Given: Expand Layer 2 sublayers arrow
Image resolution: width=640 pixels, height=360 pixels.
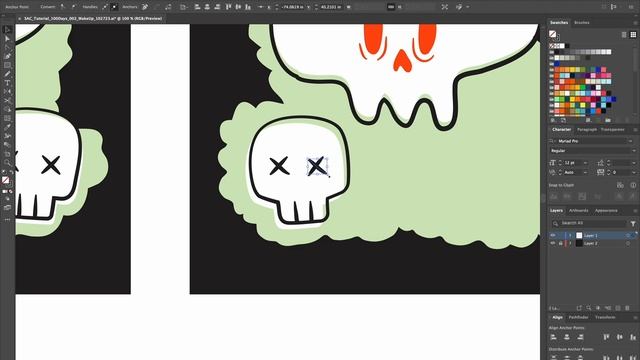Looking at the screenshot, I should pyautogui.click(x=571, y=243).
